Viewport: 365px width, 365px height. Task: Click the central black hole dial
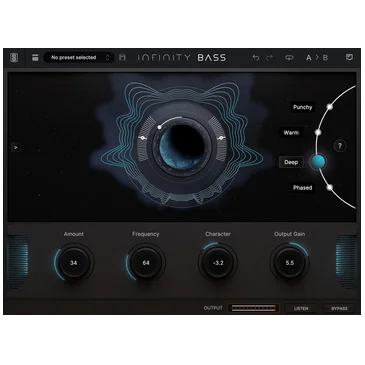pyautogui.click(x=182, y=146)
